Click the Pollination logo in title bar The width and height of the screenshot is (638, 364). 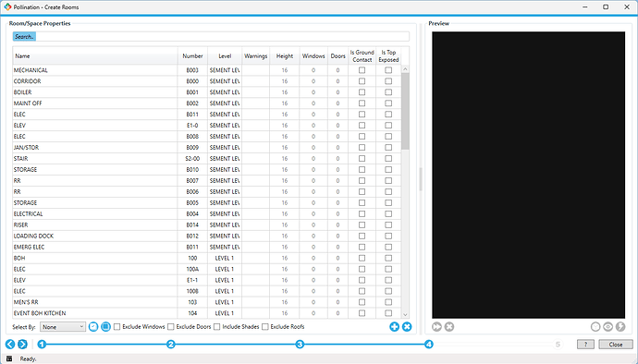point(7,6)
